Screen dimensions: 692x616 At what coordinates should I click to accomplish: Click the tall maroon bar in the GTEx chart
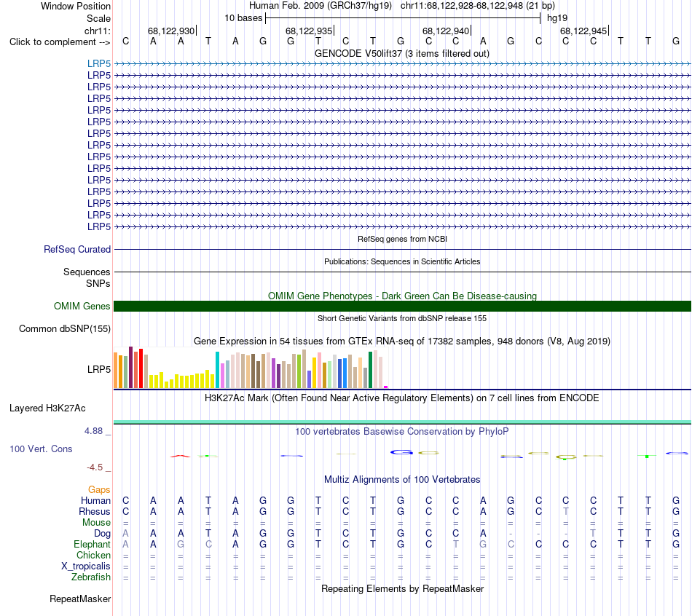pos(130,367)
